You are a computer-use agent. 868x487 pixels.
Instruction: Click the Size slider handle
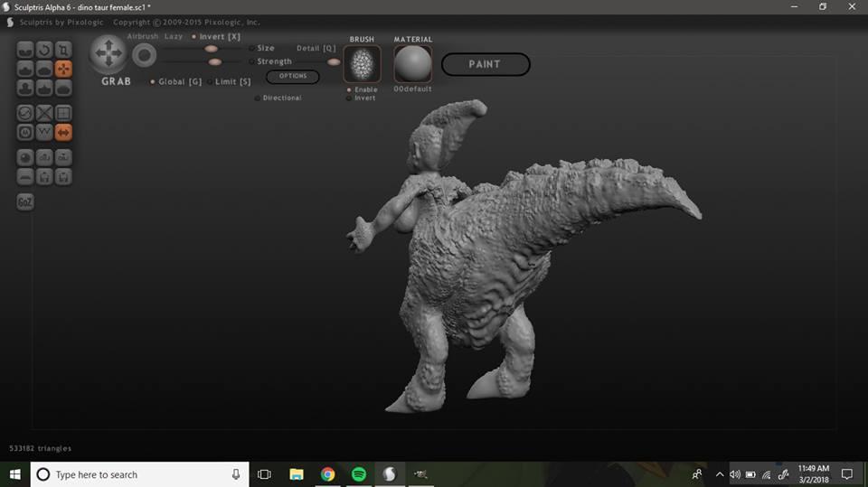211,49
